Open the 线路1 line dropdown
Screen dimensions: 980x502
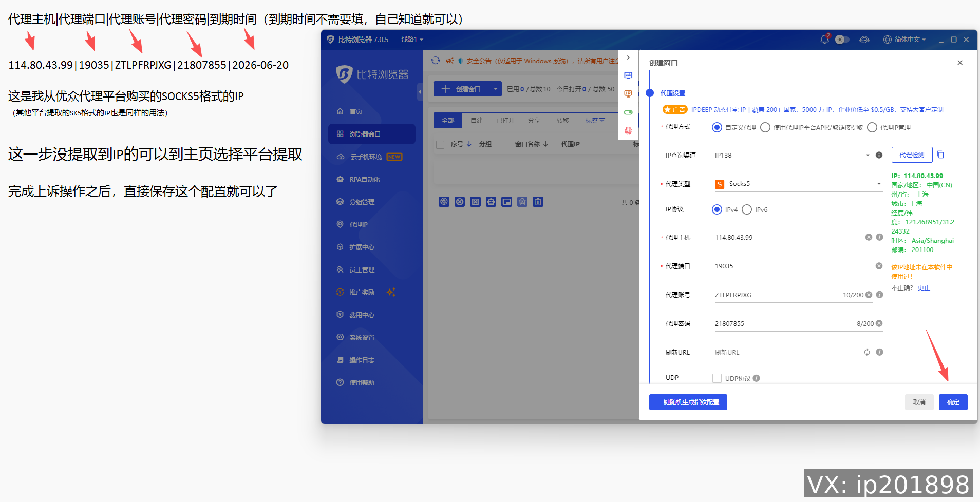[x=412, y=40]
